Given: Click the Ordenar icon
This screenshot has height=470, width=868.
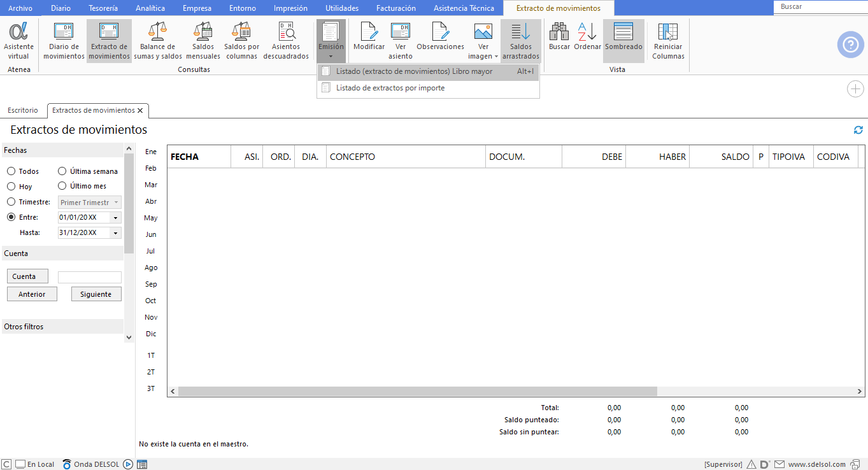Looking at the screenshot, I should [587, 37].
